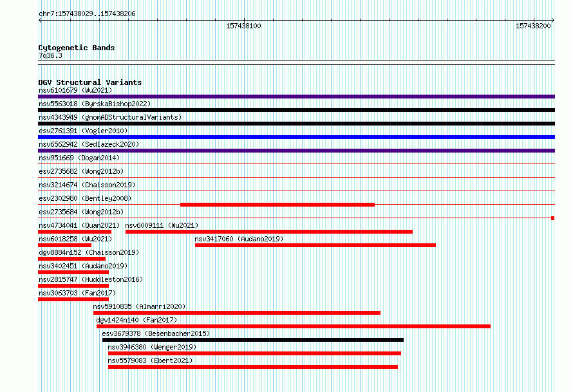573x392 pixels.
Task: Select esv2735684 (Wong2012b) label
Action: [81, 212]
